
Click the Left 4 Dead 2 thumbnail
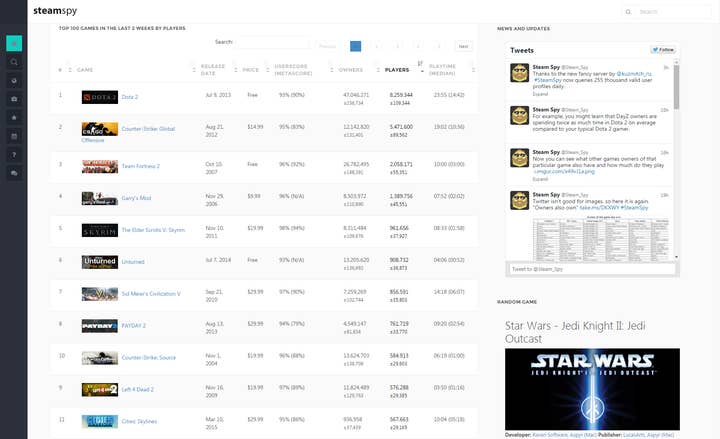tap(100, 389)
